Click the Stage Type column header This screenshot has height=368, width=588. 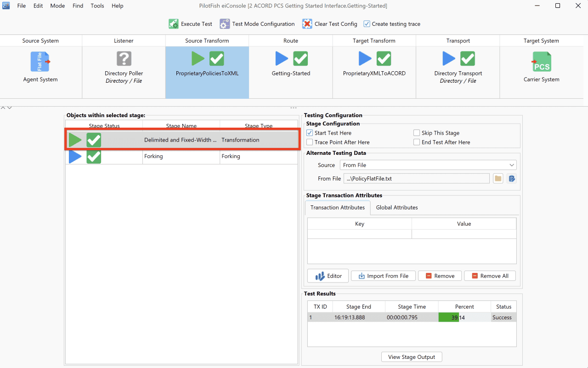(259, 126)
